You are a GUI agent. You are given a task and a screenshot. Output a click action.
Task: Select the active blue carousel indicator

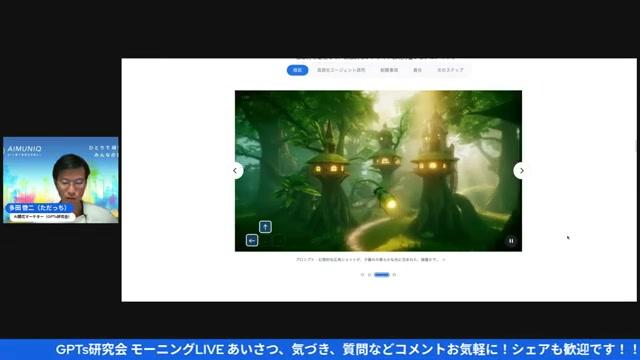click(x=382, y=275)
